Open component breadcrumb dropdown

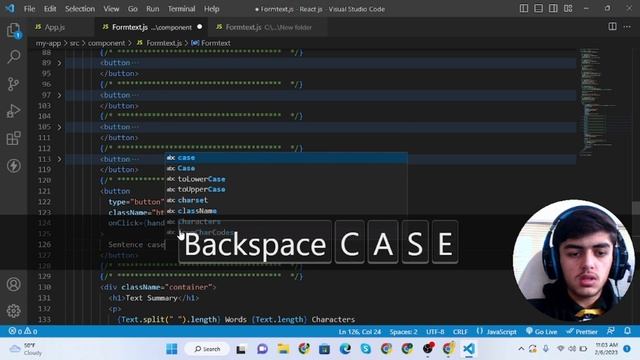pos(107,43)
